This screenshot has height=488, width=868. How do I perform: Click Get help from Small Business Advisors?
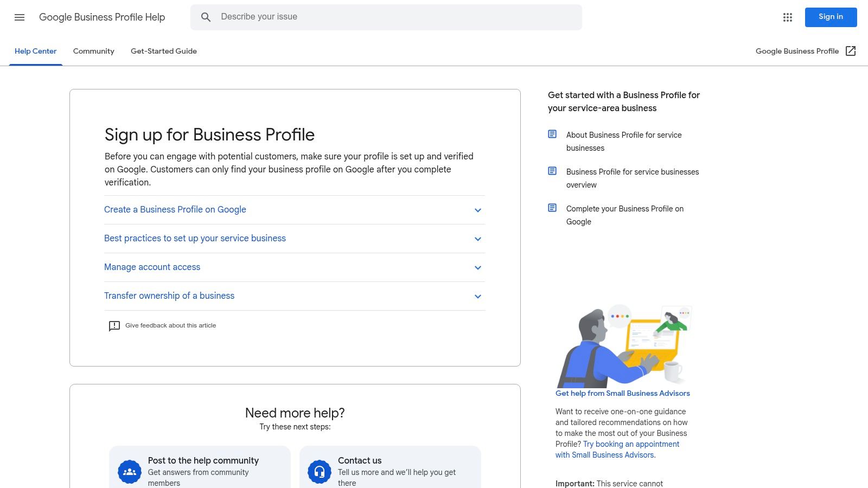click(x=623, y=393)
